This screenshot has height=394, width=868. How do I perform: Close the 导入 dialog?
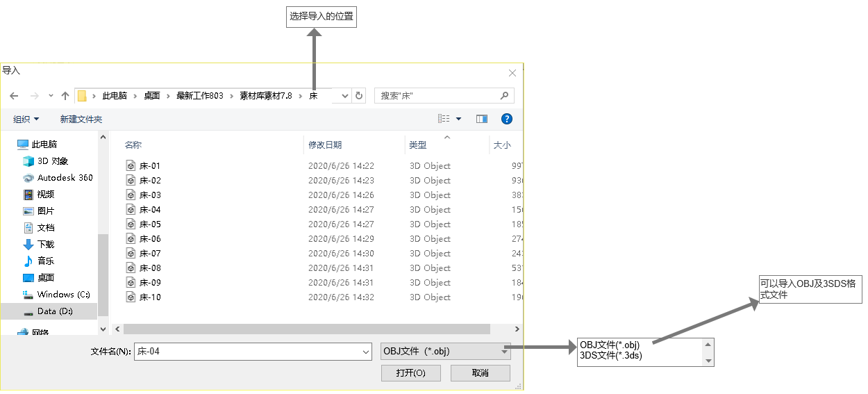(512, 73)
